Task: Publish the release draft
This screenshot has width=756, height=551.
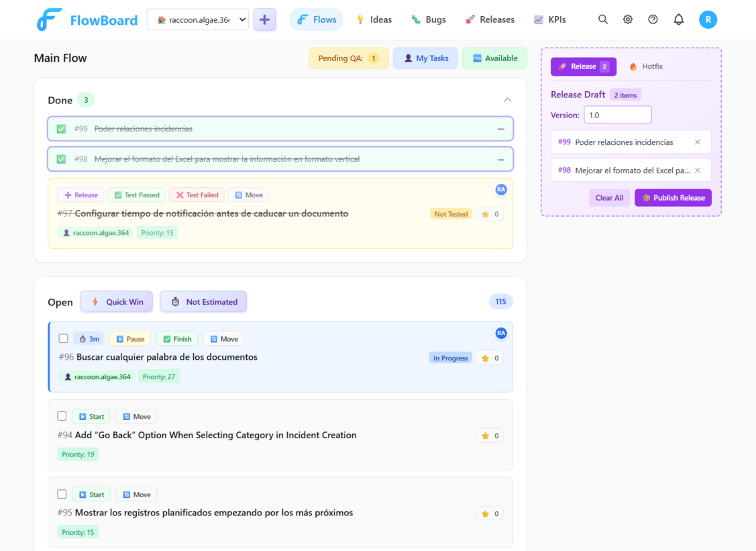Action: pos(673,198)
